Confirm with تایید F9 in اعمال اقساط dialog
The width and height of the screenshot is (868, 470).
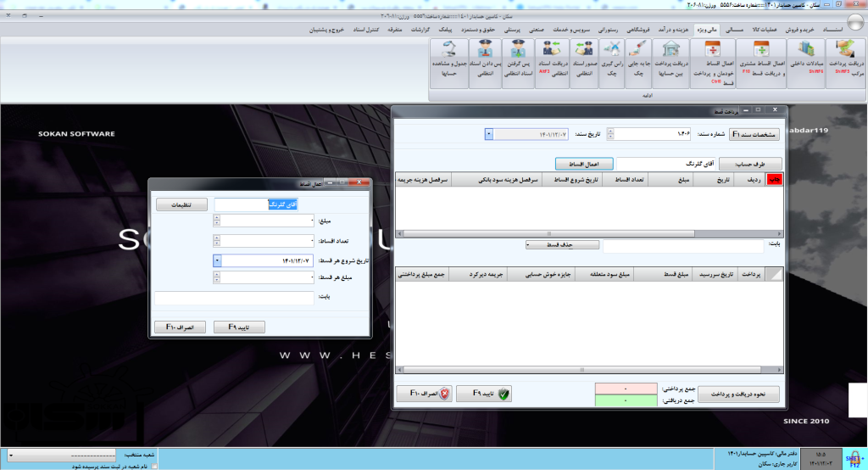tap(239, 327)
